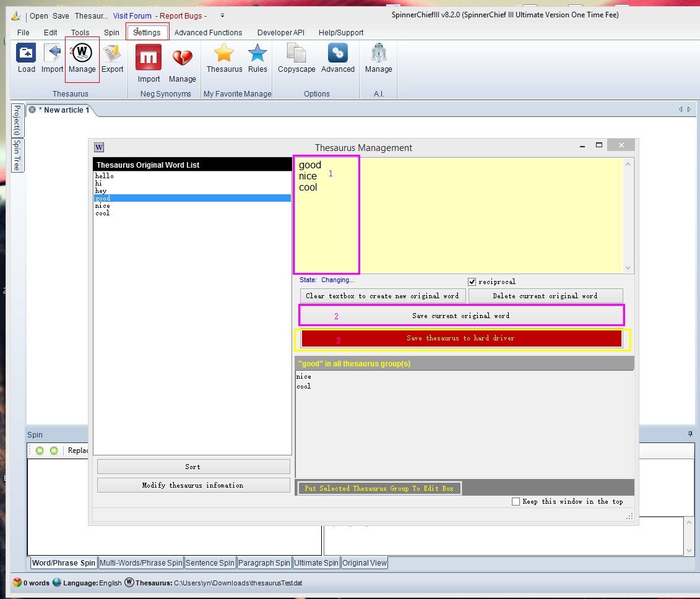
Task: Click the Neg Synonyms Import icon
Action: click(149, 62)
